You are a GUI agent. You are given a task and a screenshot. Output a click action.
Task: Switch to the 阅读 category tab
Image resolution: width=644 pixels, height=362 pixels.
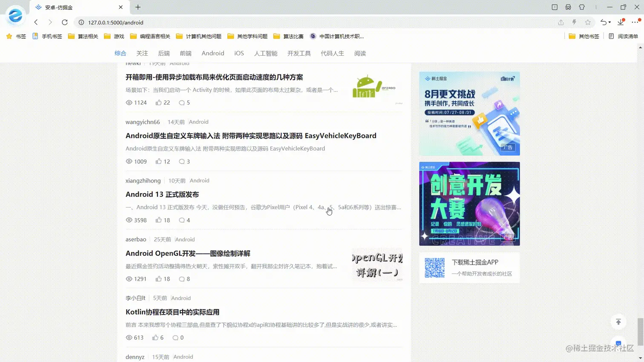[x=360, y=53]
